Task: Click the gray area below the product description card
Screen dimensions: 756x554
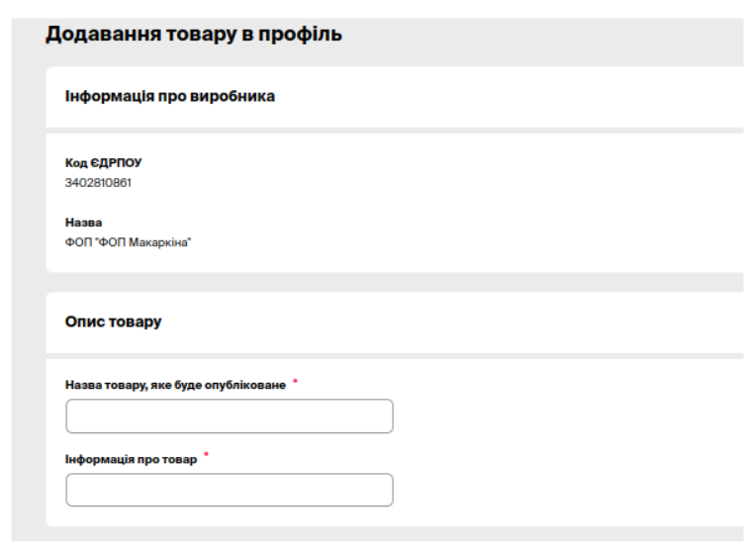Action: click(396, 534)
